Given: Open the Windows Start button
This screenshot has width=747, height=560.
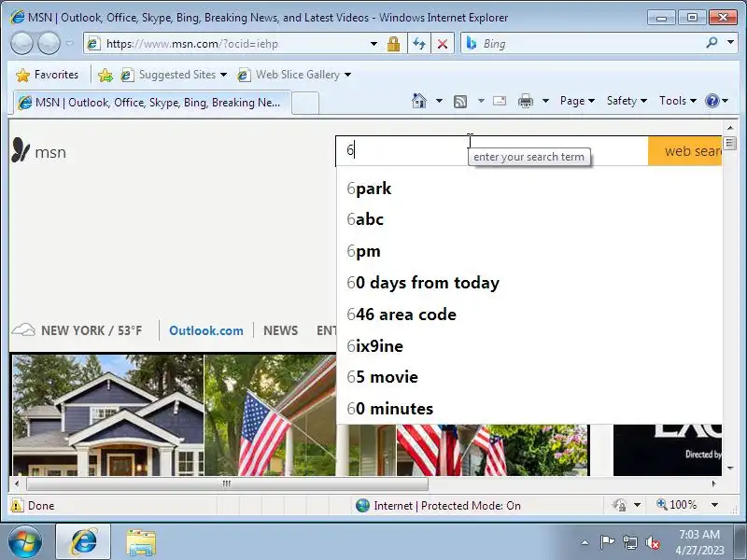Looking at the screenshot, I should [25, 541].
